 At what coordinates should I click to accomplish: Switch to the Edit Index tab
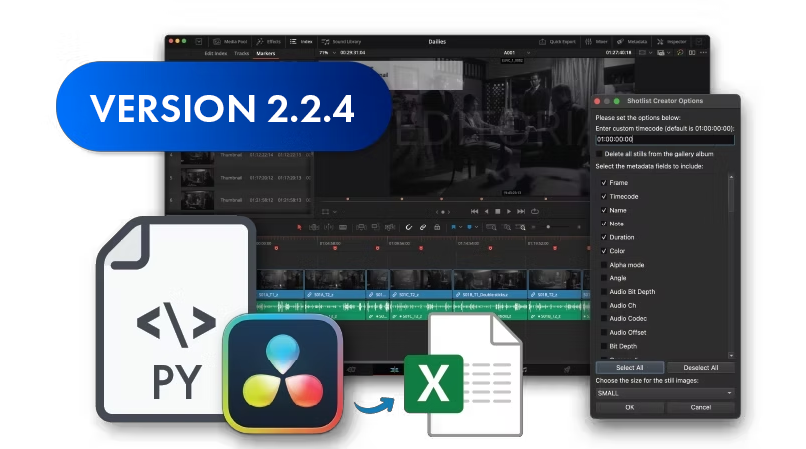pyautogui.click(x=216, y=53)
